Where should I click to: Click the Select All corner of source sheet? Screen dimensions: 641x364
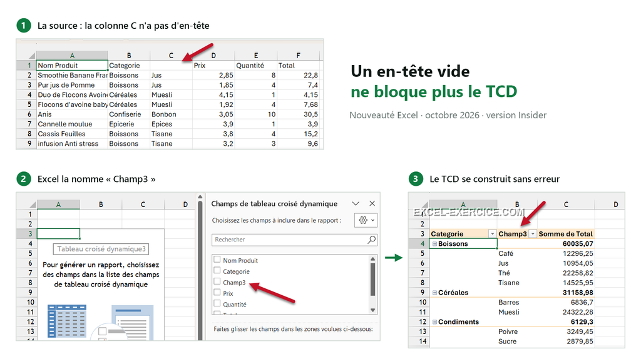31,56
